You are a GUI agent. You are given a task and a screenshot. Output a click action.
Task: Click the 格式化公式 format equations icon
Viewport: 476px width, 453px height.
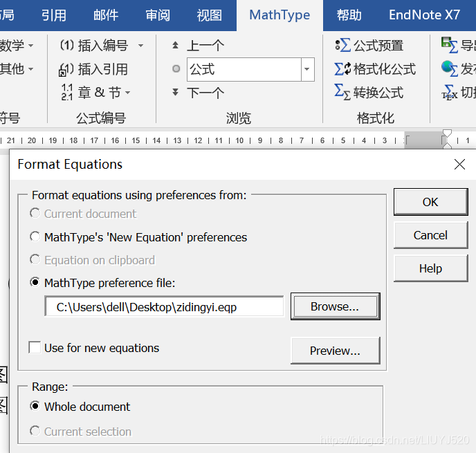click(343, 69)
